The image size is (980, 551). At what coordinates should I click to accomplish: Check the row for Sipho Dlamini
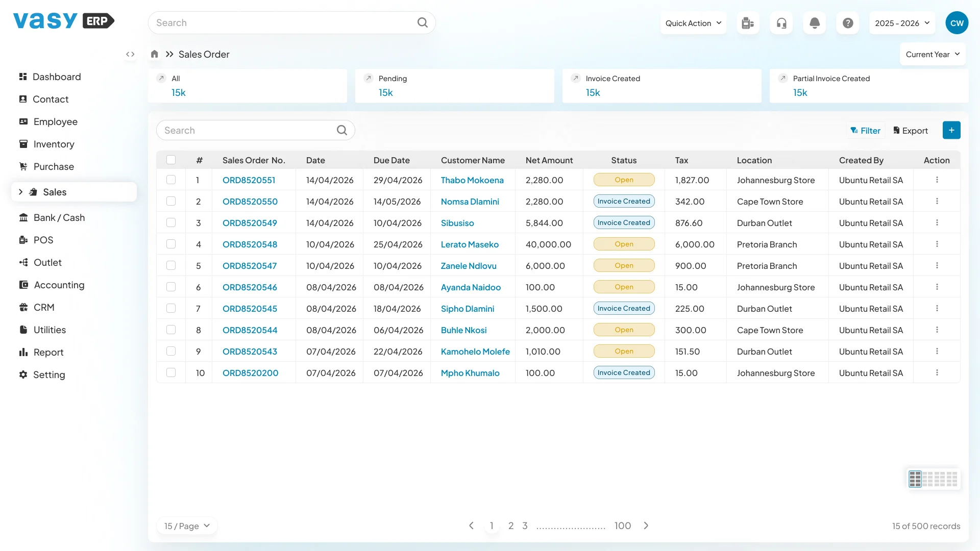pyautogui.click(x=171, y=308)
